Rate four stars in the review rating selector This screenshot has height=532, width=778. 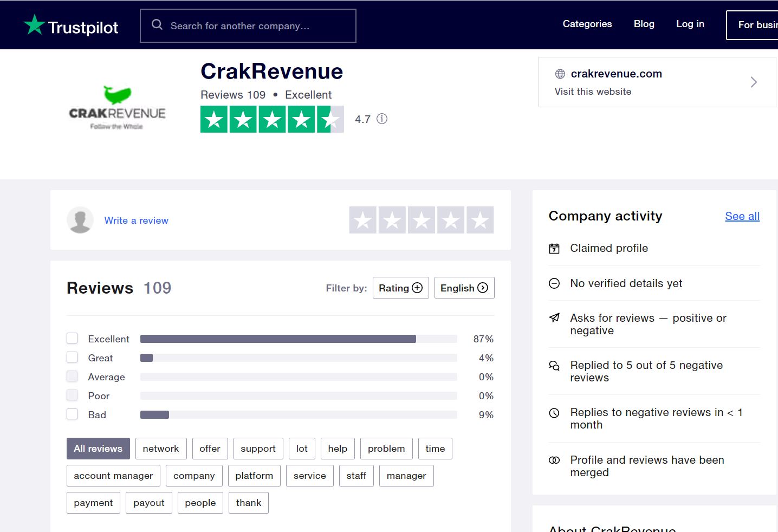pyautogui.click(x=451, y=220)
